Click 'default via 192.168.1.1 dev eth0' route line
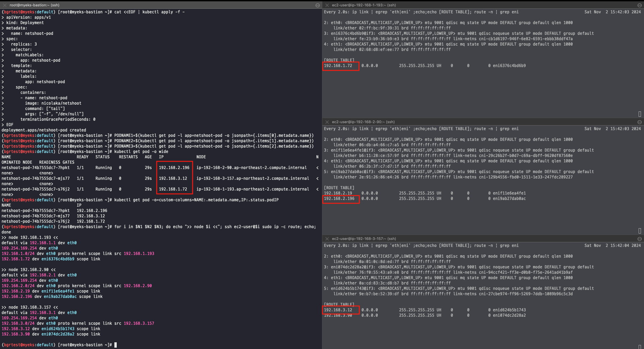This screenshot has height=349, width=644. (x=39, y=243)
